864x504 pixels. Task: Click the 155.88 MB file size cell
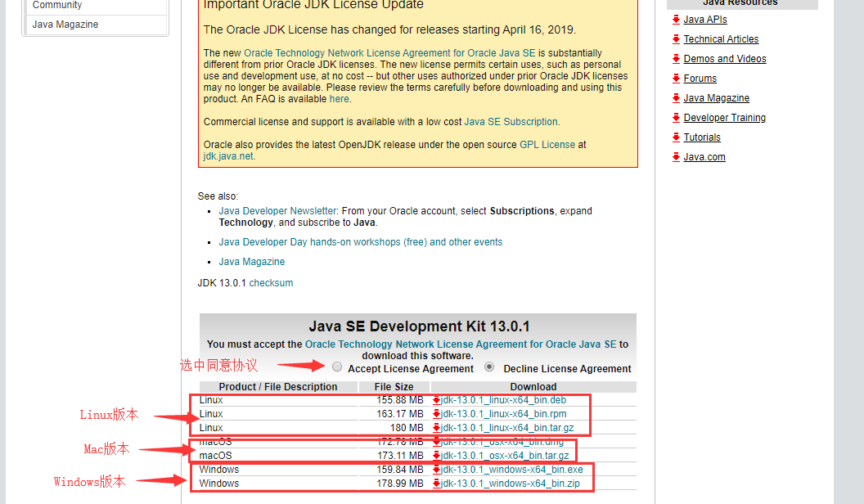coord(400,400)
